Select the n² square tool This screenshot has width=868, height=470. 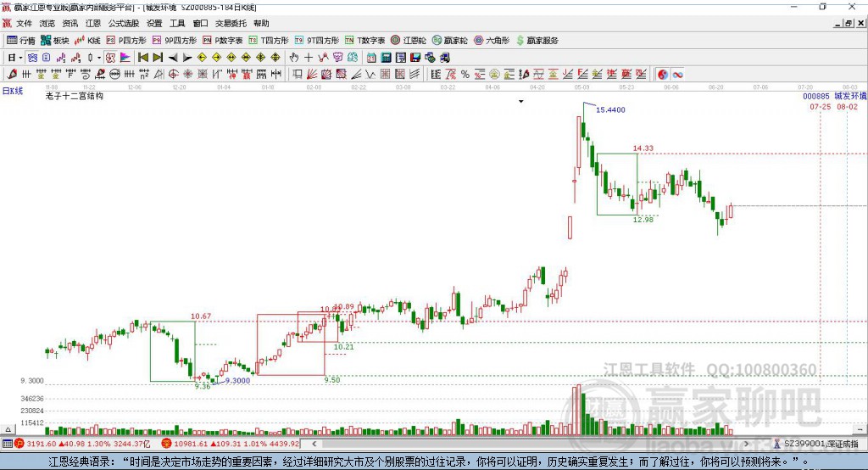coord(144,75)
